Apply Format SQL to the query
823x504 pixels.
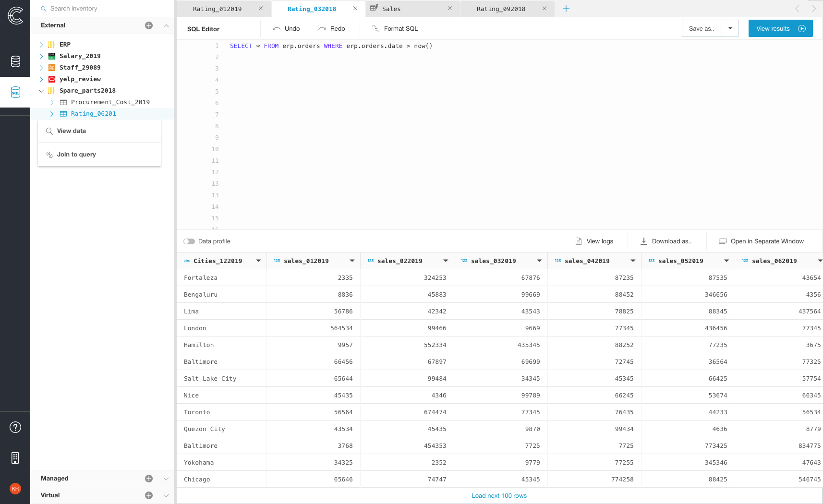pyautogui.click(x=395, y=28)
